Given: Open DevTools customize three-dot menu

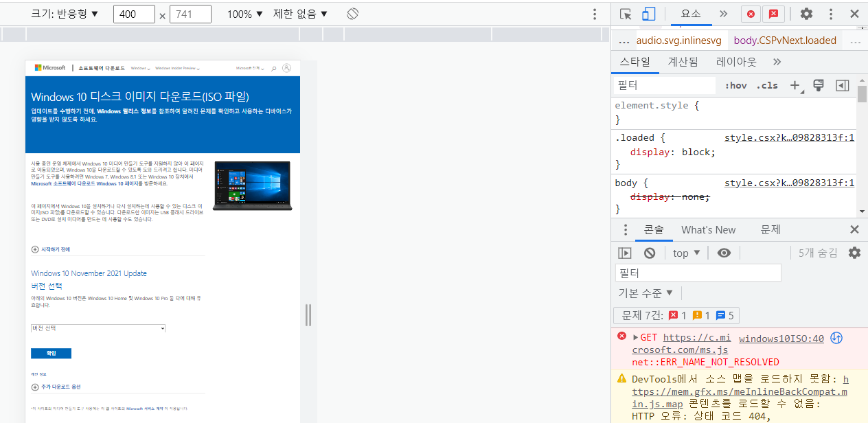Looking at the screenshot, I should [831, 14].
